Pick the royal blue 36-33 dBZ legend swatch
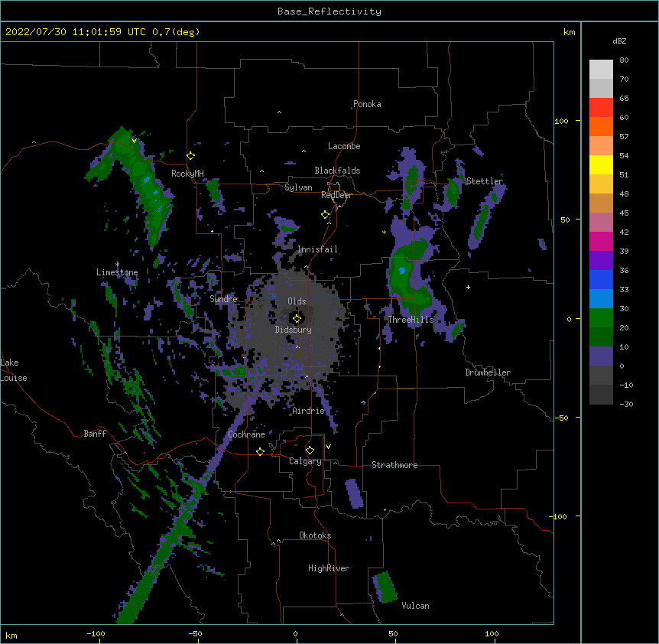 tap(601, 280)
